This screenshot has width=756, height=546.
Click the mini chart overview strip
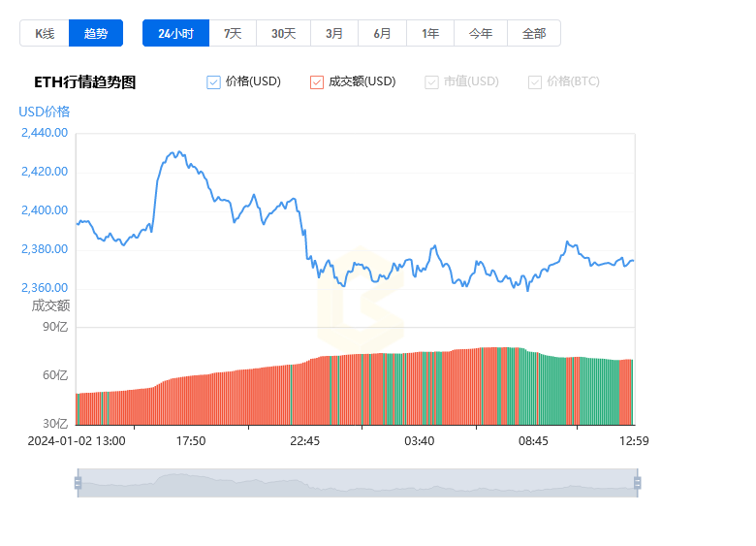click(358, 483)
